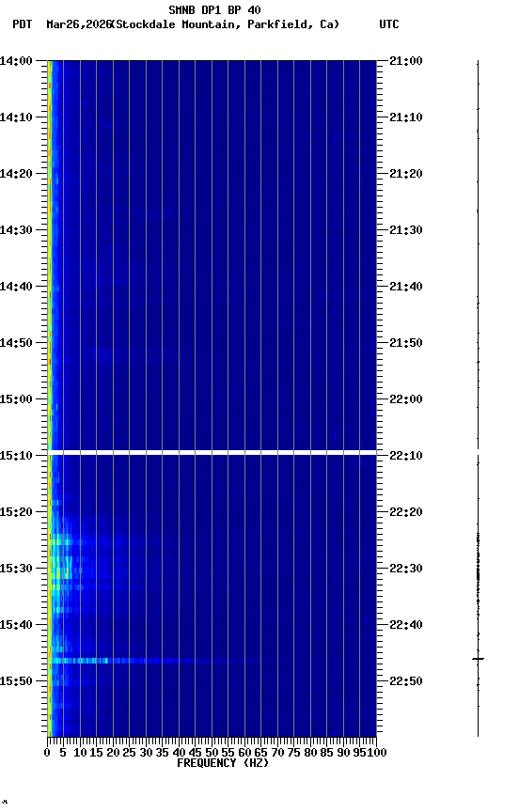Click the '100' frequency axis label

click(x=377, y=753)
